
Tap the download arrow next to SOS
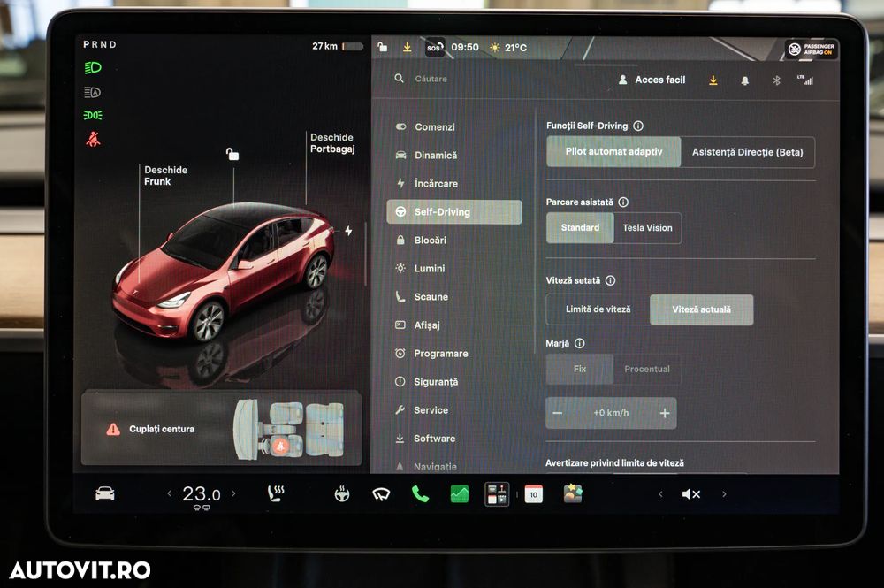tap(407, 48)
